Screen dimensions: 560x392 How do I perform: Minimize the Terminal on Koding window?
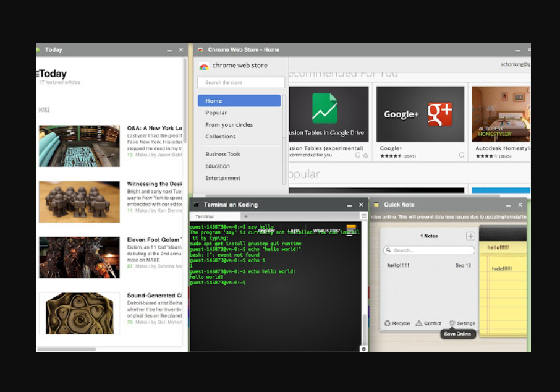(x=349, y=205)
